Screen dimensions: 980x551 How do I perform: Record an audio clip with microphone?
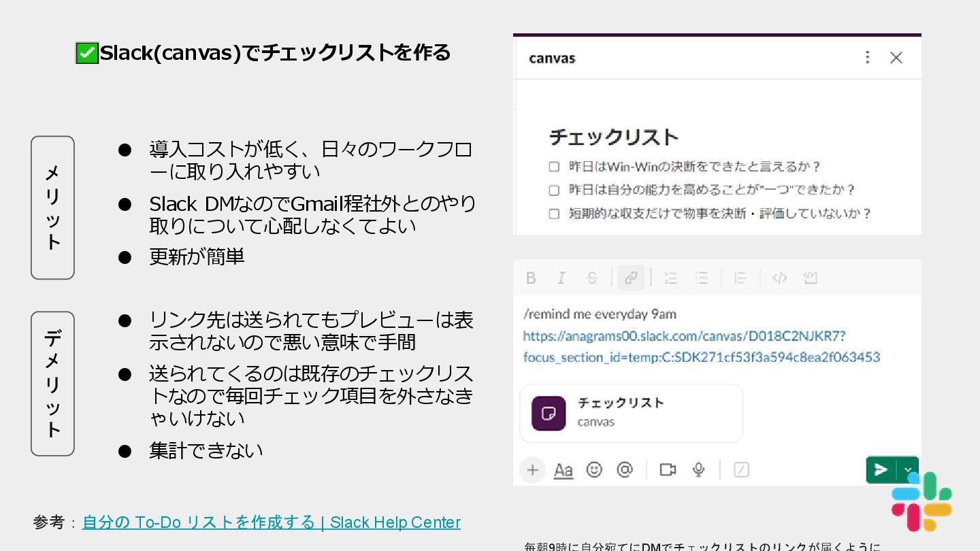click(698, 469)
